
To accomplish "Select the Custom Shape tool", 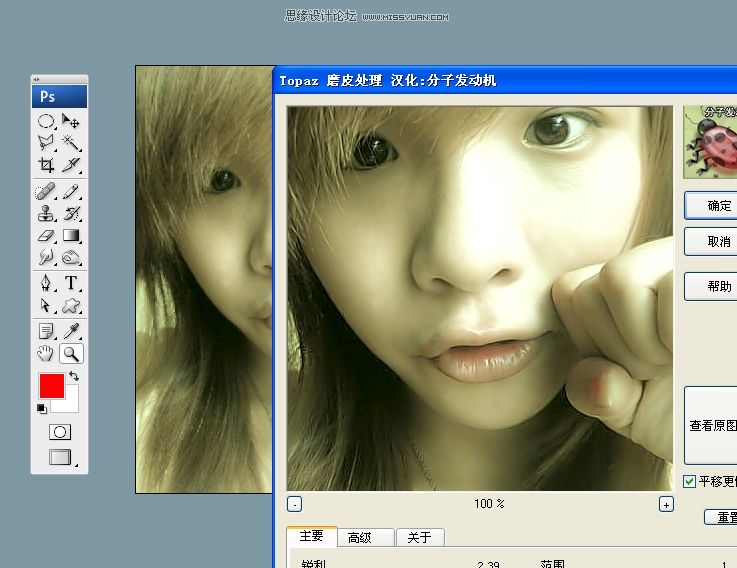I will tap(71, 305).
